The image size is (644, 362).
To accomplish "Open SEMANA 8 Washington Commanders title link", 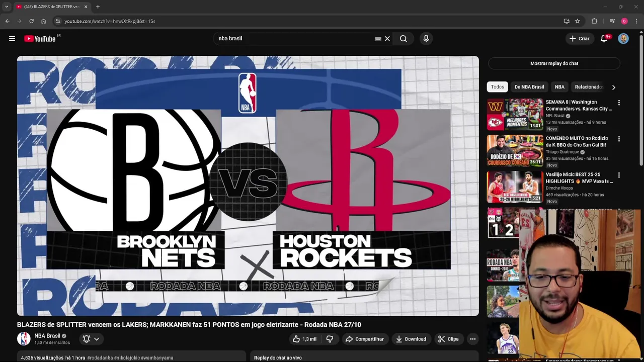I will click(x=579, y=105).
